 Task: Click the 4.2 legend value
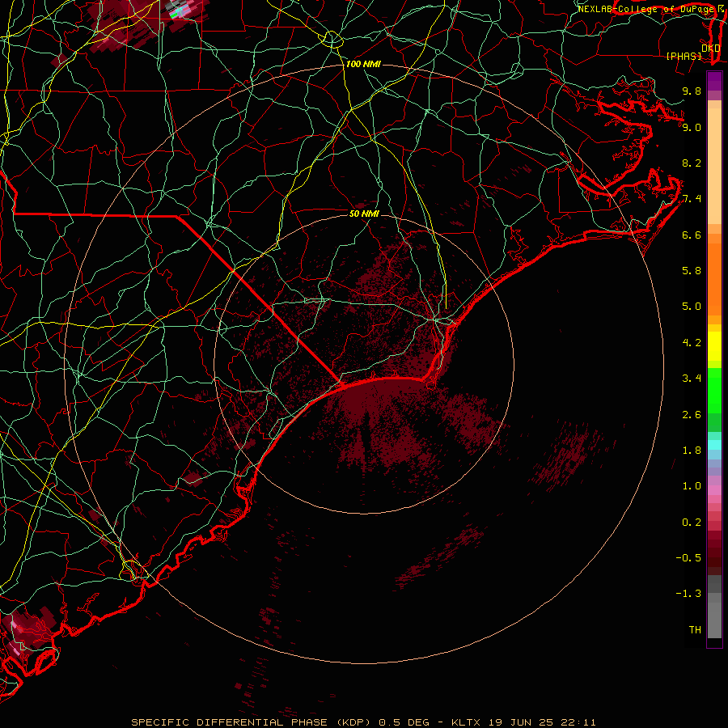(692, 343)
